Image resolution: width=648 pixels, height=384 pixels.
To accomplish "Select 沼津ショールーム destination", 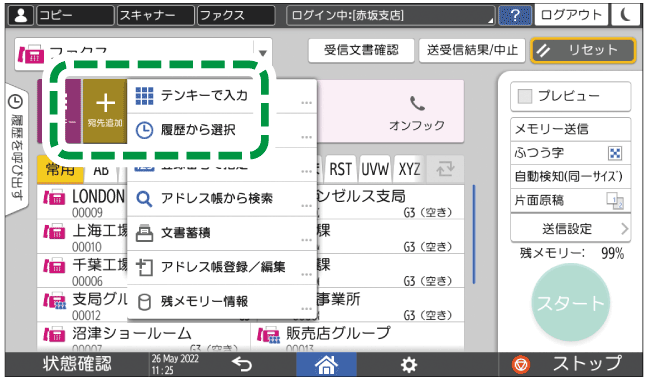I will pyautogui.click(x=143, y=336).
